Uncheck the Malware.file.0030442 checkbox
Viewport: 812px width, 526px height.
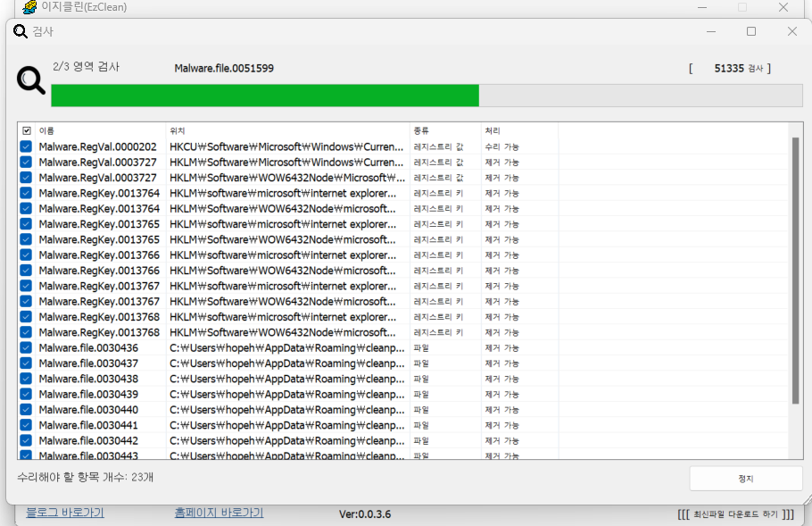(26, 440)
